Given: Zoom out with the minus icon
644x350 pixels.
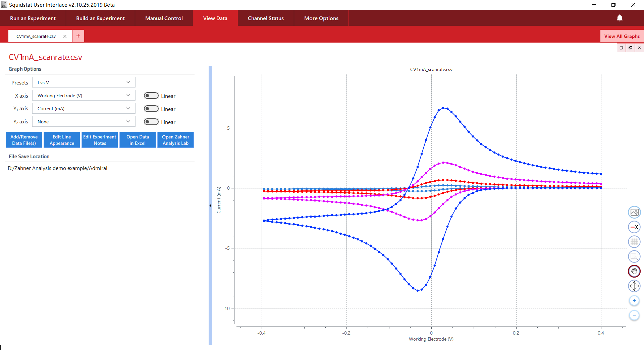Looking at the screenshot, I should pyautogui.click(x=634, y=315).
